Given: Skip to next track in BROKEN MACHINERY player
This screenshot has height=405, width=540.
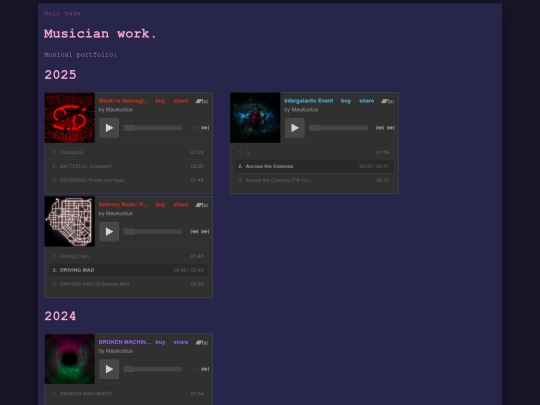Looking at the screenshot, I should pyautogui.click(x=205, y=369).
